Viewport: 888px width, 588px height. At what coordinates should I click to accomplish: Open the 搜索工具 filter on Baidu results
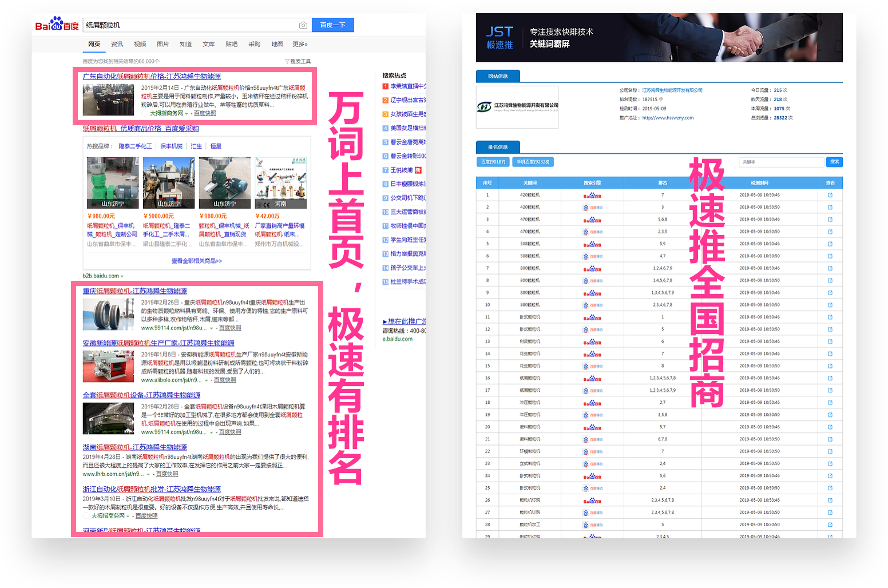pos(298,61)
